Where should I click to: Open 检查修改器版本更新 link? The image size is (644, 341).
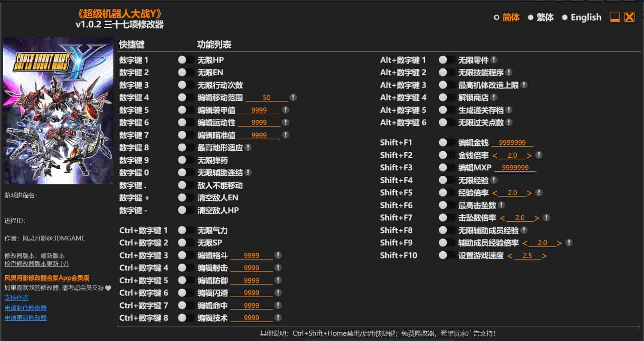click(x=36, y=264)
